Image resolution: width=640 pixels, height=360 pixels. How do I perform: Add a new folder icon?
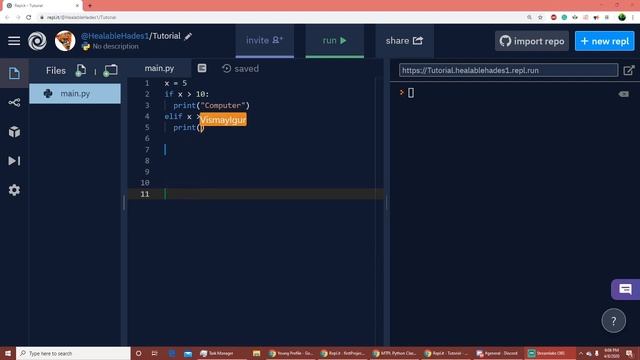pyautogui.click(x=110, y=71)
